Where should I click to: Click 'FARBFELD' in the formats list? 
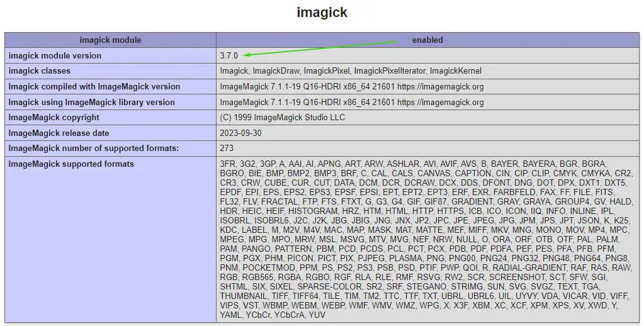click(514, 192)
